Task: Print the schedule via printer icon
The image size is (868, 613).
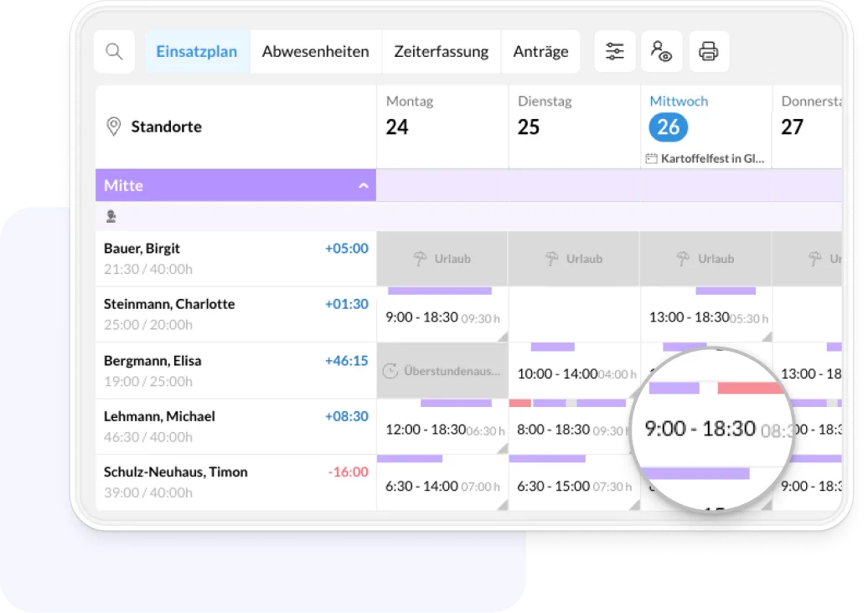Action: 709,51
